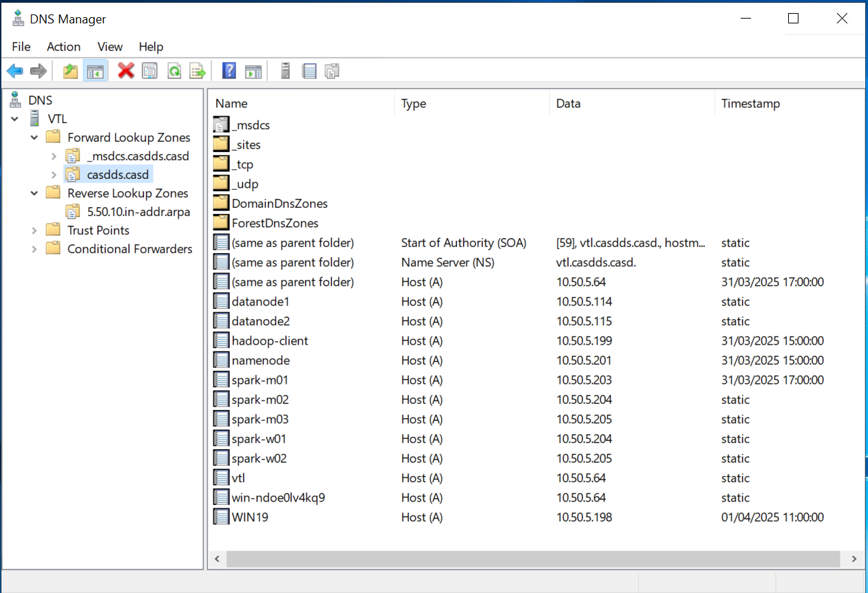Screen dimensions: 868x593
Task: Click the disabled Forward arrow area
Action: [38, 70]
